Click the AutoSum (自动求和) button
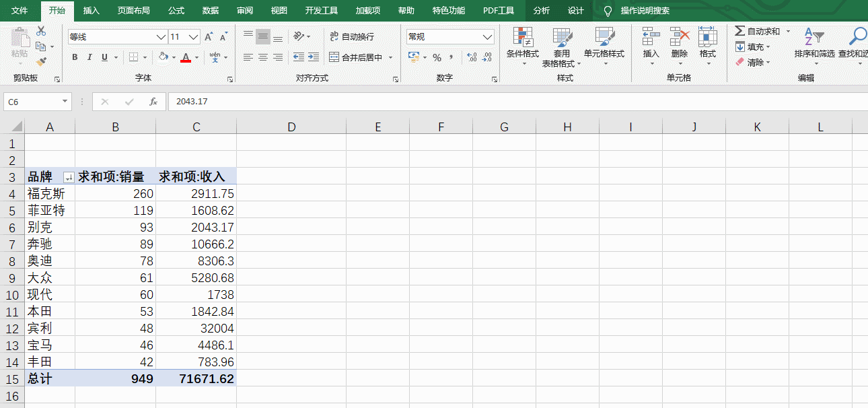This screenshot has width=868, height=408. pos(758,31)
